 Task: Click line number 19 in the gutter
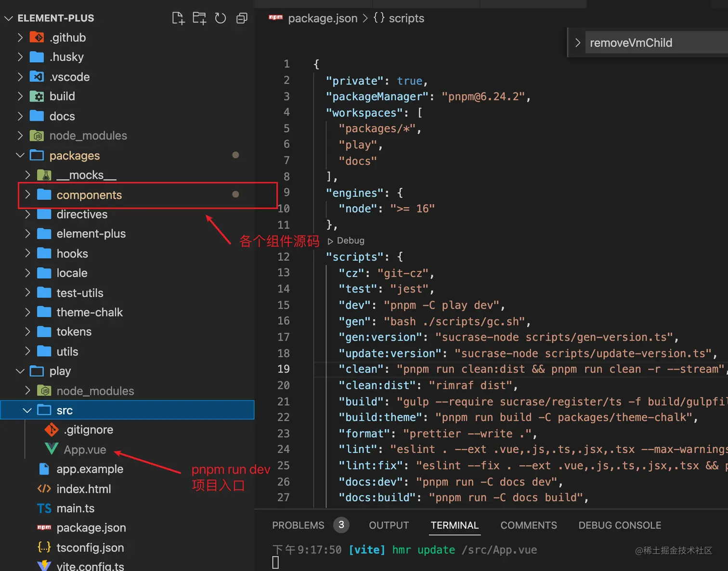coord(284,369)
